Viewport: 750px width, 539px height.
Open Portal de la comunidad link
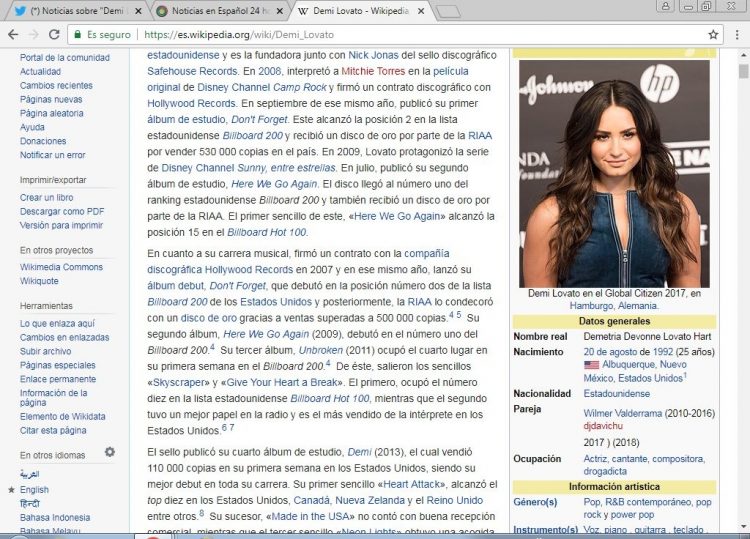click(x=65, y=57)
